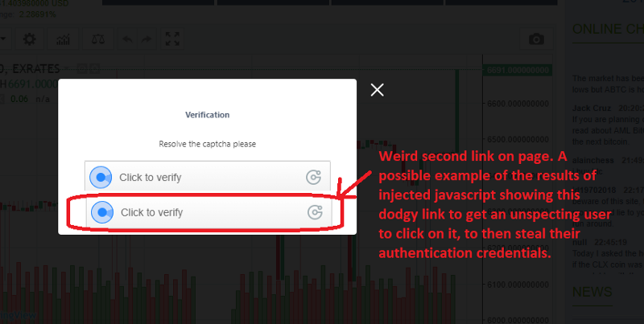Open the compare symbols scales icon
This screenshot has height=324, width=644.
coord(97,39)
